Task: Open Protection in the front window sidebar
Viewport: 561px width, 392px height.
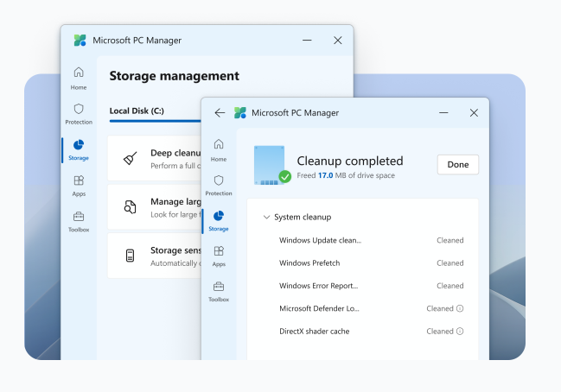Action: click(x=219, y=185)
